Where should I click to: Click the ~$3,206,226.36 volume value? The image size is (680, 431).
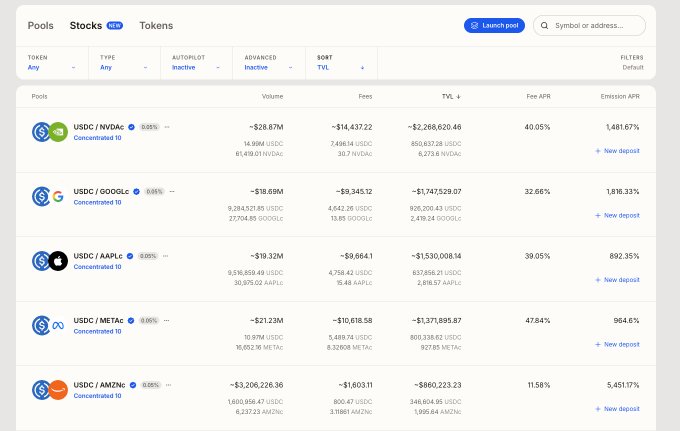[256, 385]
